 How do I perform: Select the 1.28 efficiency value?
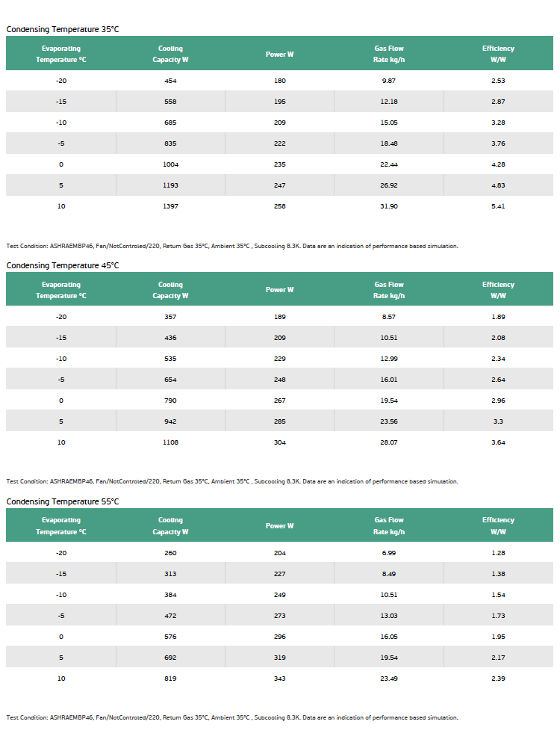pyautogui.click(x=498, y=553)
